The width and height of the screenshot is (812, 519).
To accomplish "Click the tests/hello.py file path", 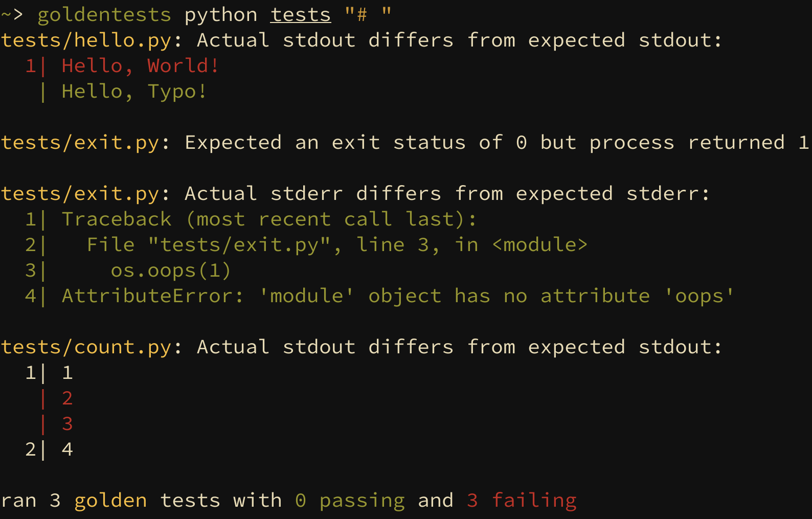I will [86, 40].
